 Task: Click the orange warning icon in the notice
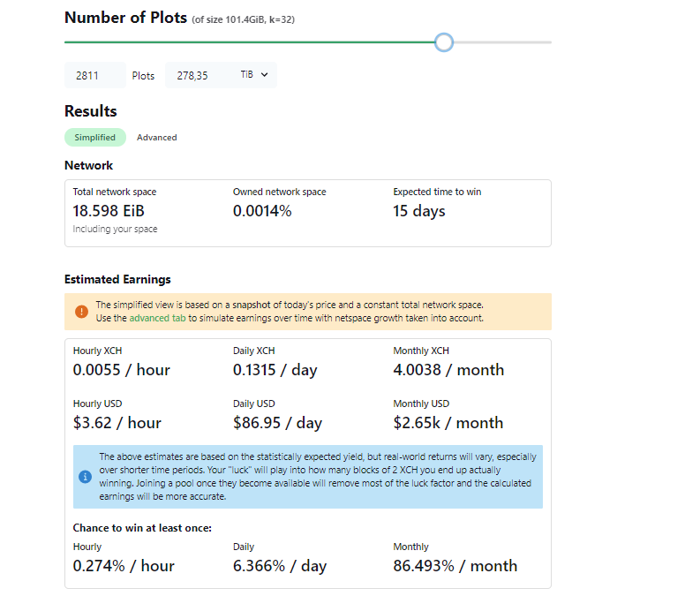tap(81, 312)
